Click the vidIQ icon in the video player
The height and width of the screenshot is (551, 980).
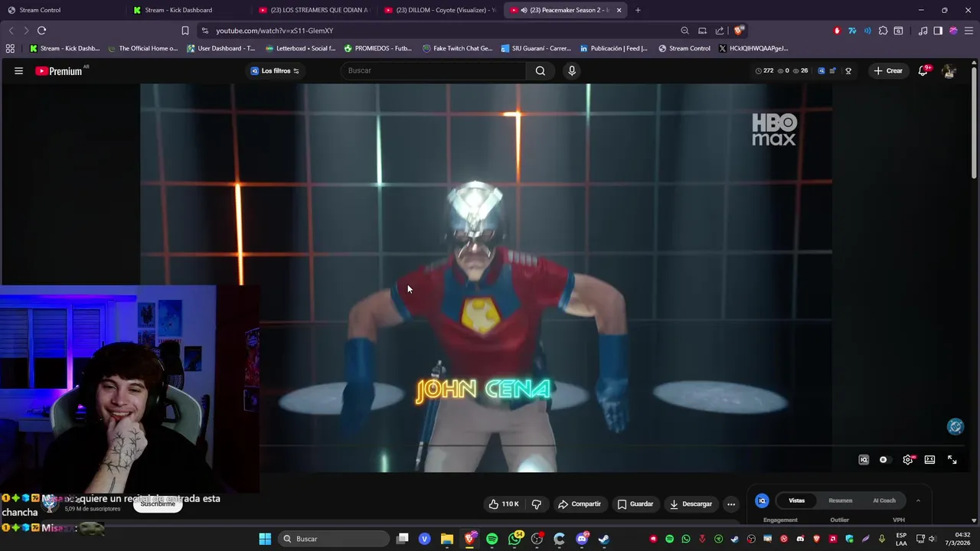864,460
